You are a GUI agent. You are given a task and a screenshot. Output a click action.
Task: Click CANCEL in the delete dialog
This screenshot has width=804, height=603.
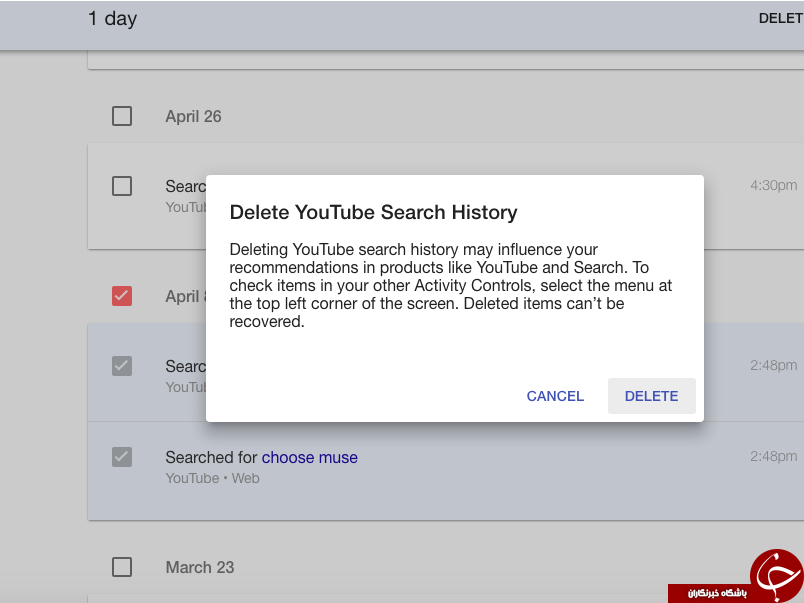coord(555,396)
